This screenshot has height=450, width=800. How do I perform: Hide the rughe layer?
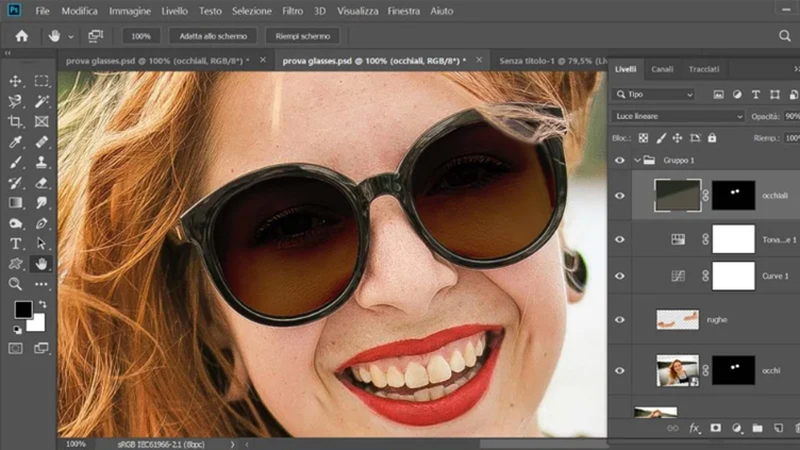619,320
